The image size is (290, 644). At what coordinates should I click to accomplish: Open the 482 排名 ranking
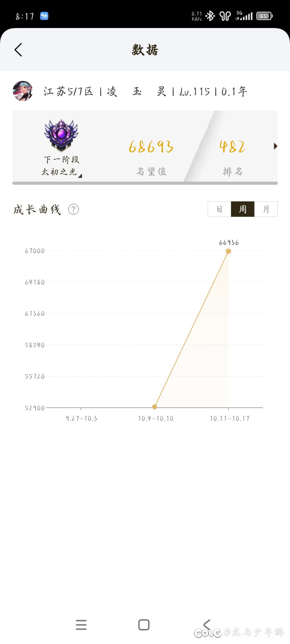point(233,147)
